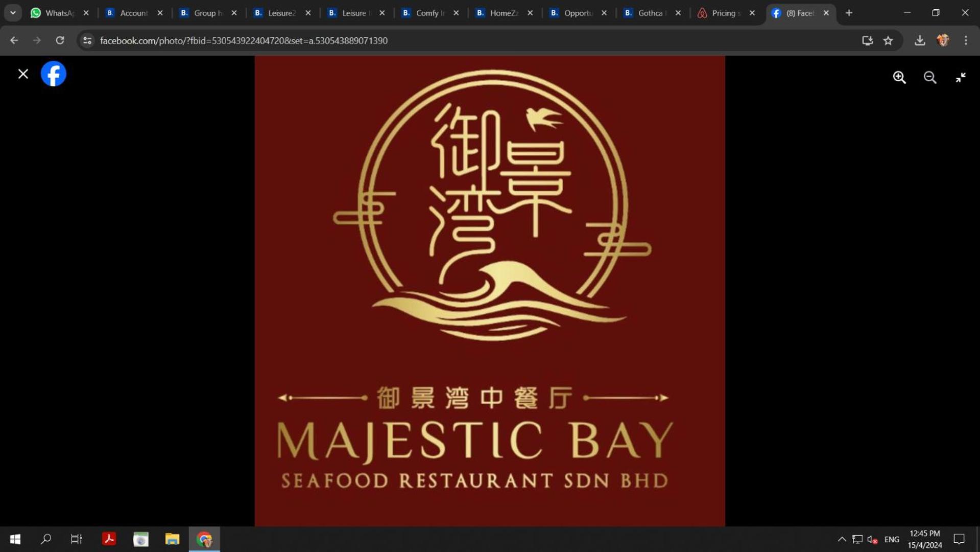Image resolution: width=980 pixels, height=552 pixels.
Task: Open Chrome three-dot menu
Action: (x=966, y=40)
